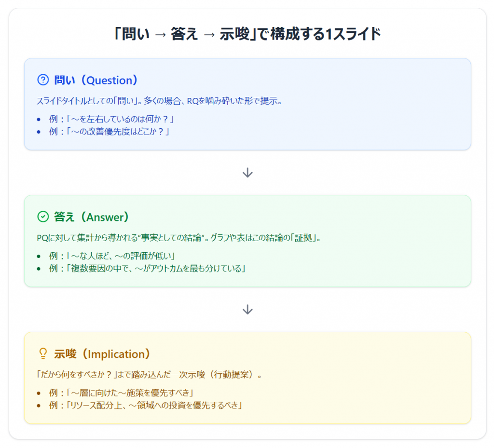Select the example about 複数要因の中で
Screen dimensions: 494x448
[148, 268]
